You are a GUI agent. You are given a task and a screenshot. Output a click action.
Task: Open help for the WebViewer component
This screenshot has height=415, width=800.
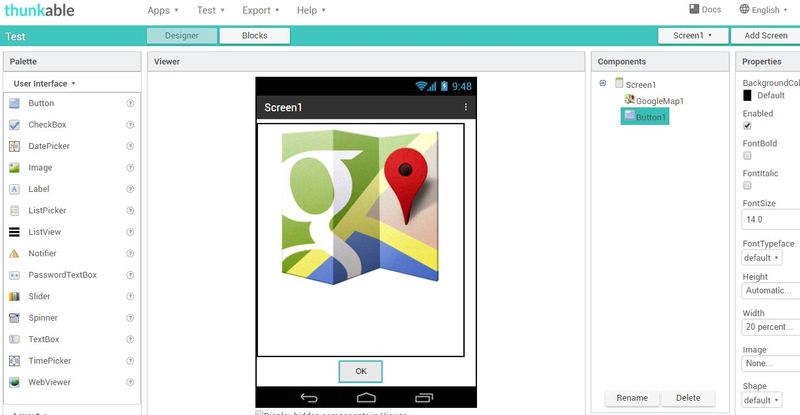(x=130, y=382)
